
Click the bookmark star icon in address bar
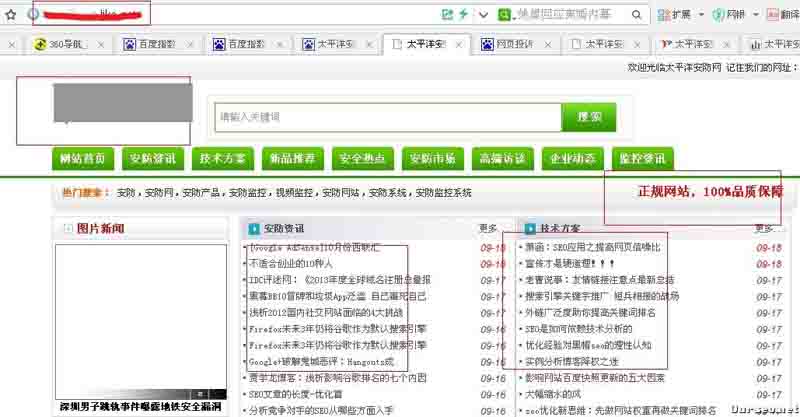click(10, 15)
